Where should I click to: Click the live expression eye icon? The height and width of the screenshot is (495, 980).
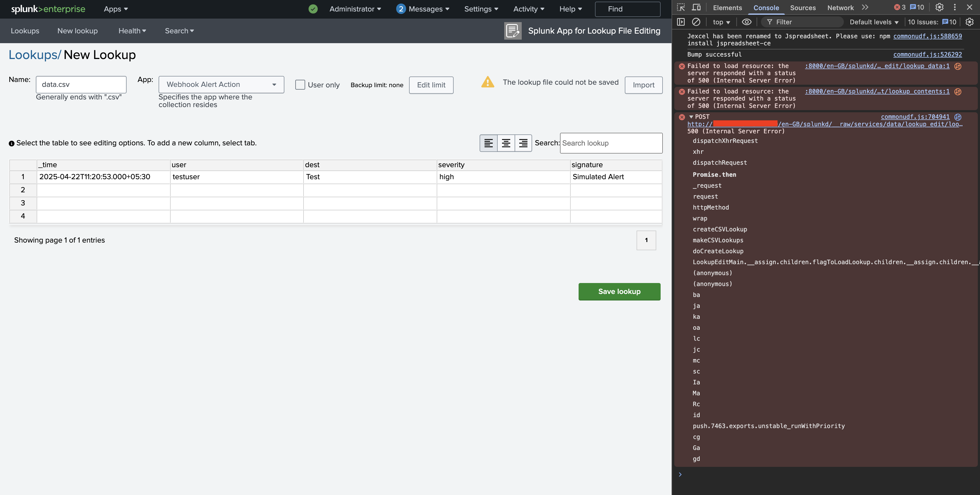click(x=746, y=22)
